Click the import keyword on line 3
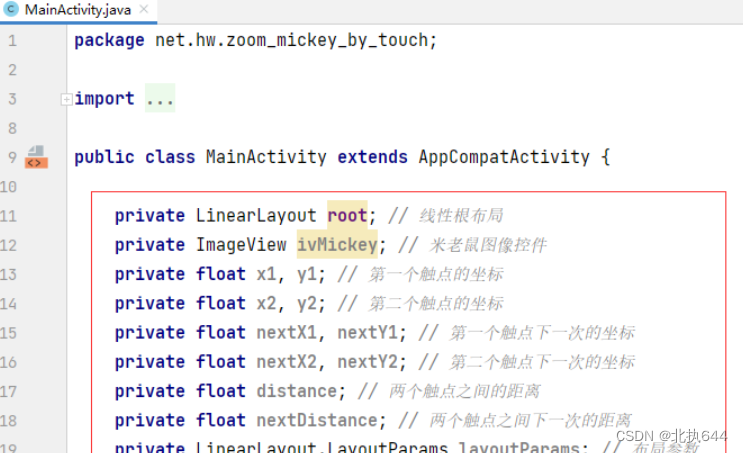Screen dimensions: 743x453 (104, 99)
